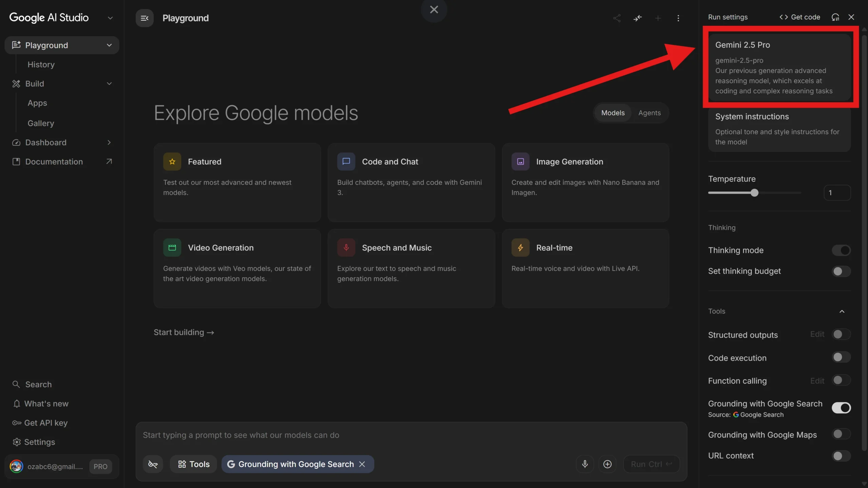Collapse the Playground sidebar section
Viewport: 868px width, 488px height.
(x=109, y=45)
